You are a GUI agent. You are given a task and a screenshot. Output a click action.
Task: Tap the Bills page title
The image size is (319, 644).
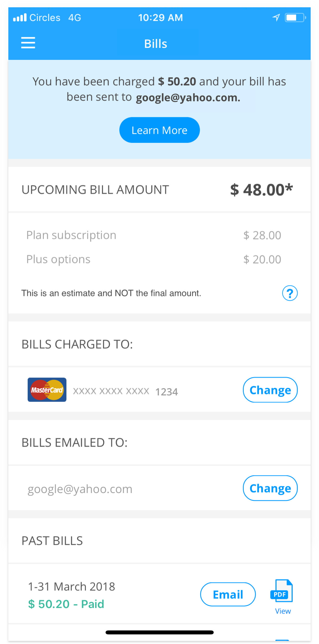pyautogui.click(x=156, y=44)
